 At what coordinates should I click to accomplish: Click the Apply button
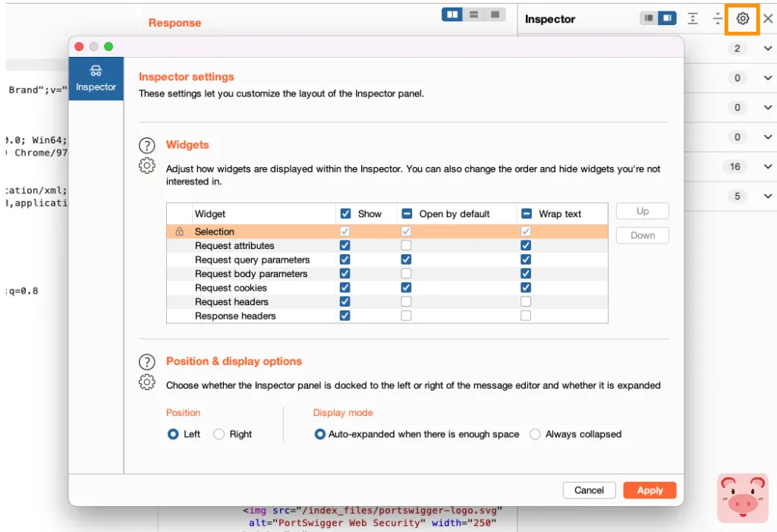click(x=650, y=490)
